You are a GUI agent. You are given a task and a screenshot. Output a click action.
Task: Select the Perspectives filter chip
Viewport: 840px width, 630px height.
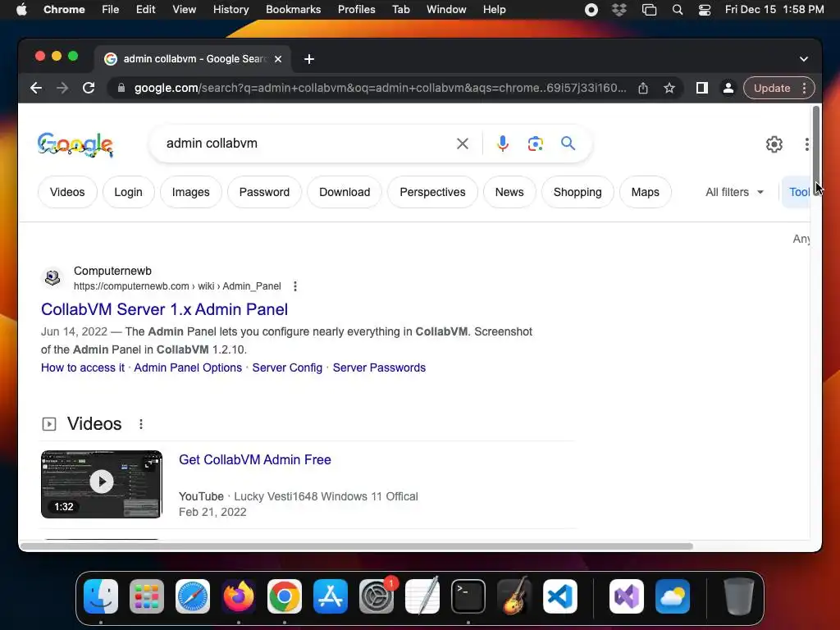[433, 192]
